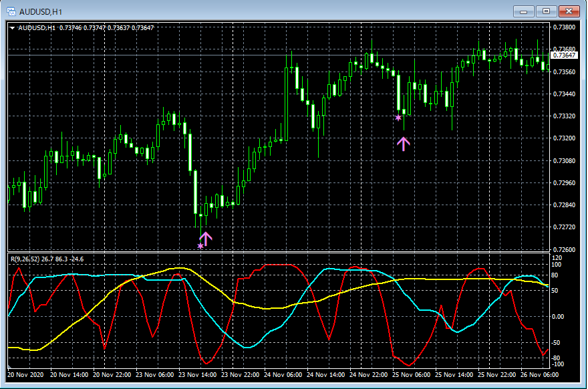The width and height of the screenshot is (588, 389).
Task: Minimize the AUDUSD,H1 chart window
Action: pos(525,11)
